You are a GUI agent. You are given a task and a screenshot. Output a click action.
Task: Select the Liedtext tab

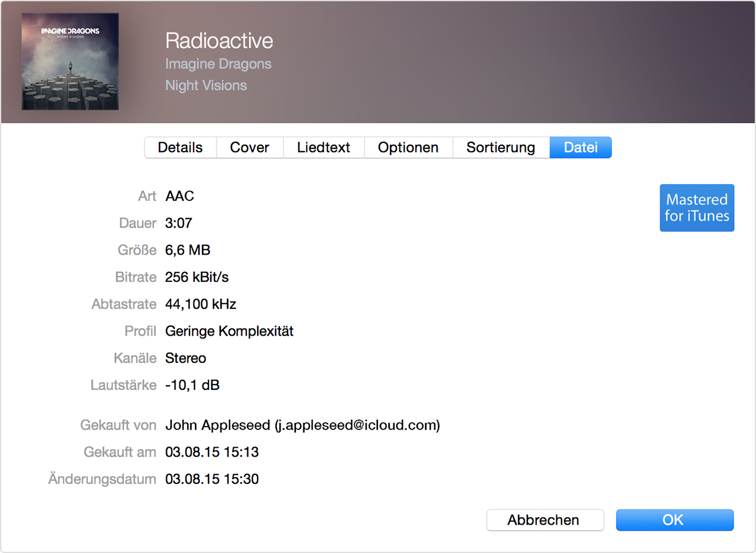coord(324,148)
